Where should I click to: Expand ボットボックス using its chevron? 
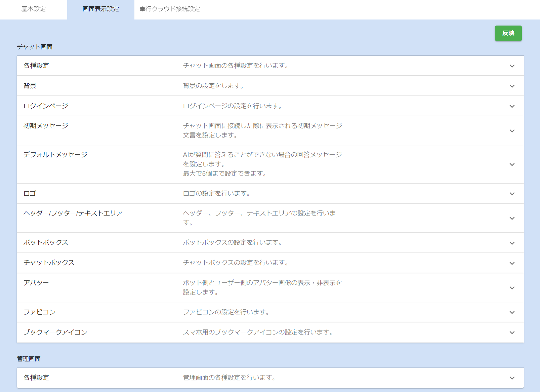point(512,243)
